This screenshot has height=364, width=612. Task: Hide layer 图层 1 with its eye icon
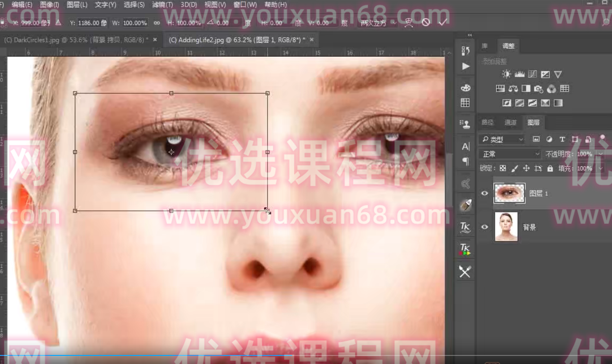(x=485, y=193)
